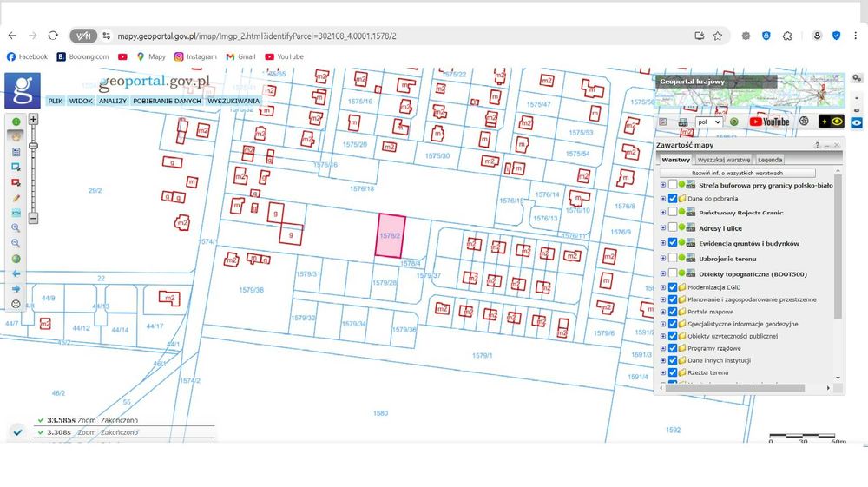Open the XYH coordinates tool
The height and width of the screenshot is (487, 868).
click(16, 213)
